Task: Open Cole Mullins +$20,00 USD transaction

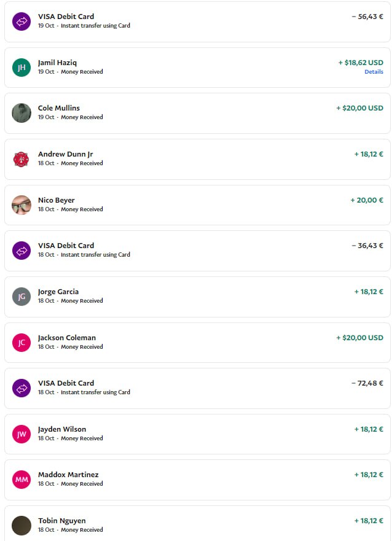Action: [359, 108]
